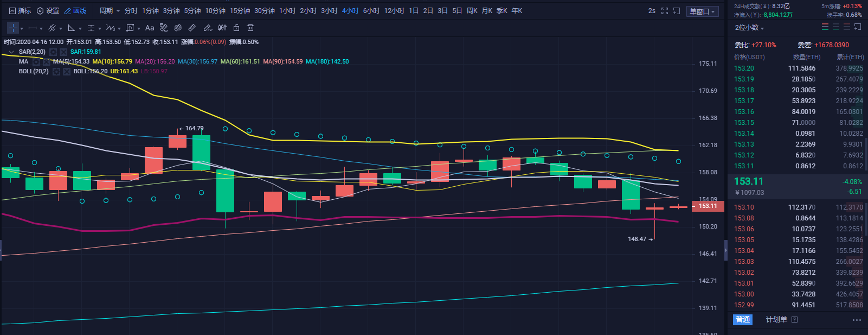This screenshot has width=868, height=335.
Task: Click the Aa text annotation tool
Action: [x=150, y=28]
